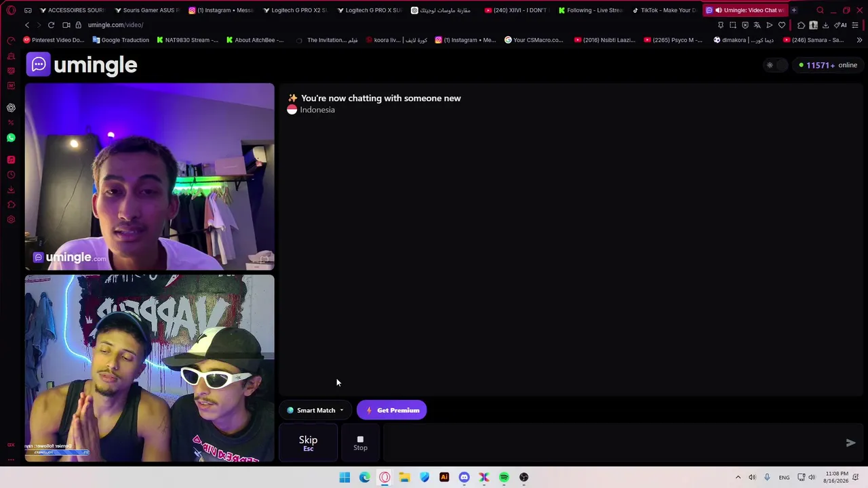Screen dimensions: 868x488
Task: Open a new browser tab
Action: (794, 10)
